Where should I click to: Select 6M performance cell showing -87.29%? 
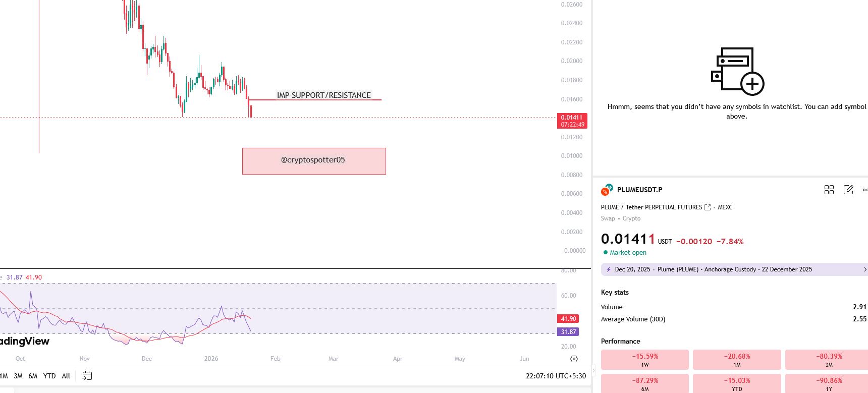(x=645, y=383)
